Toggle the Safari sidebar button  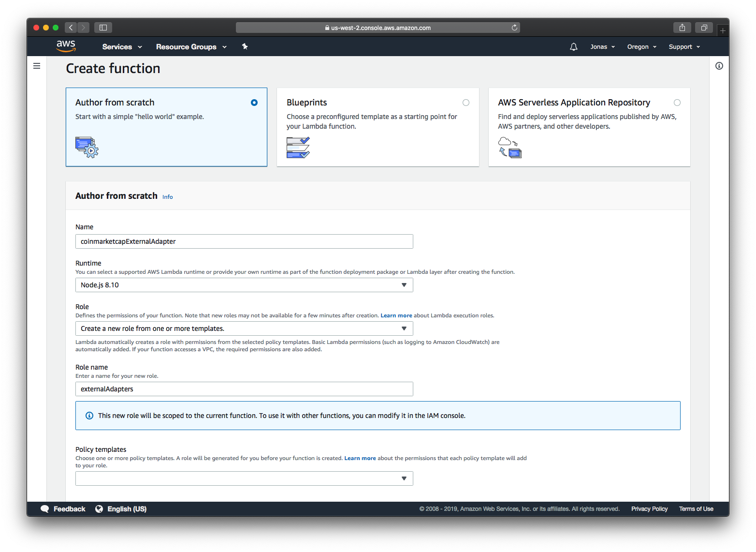[103, 28]
